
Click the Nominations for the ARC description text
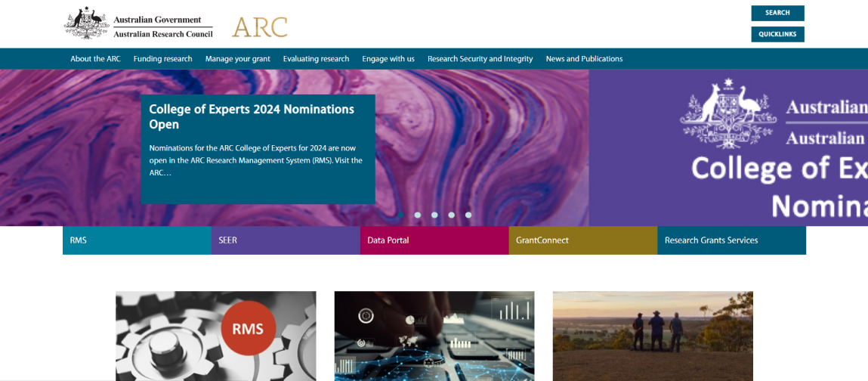[x=256, y=160]
